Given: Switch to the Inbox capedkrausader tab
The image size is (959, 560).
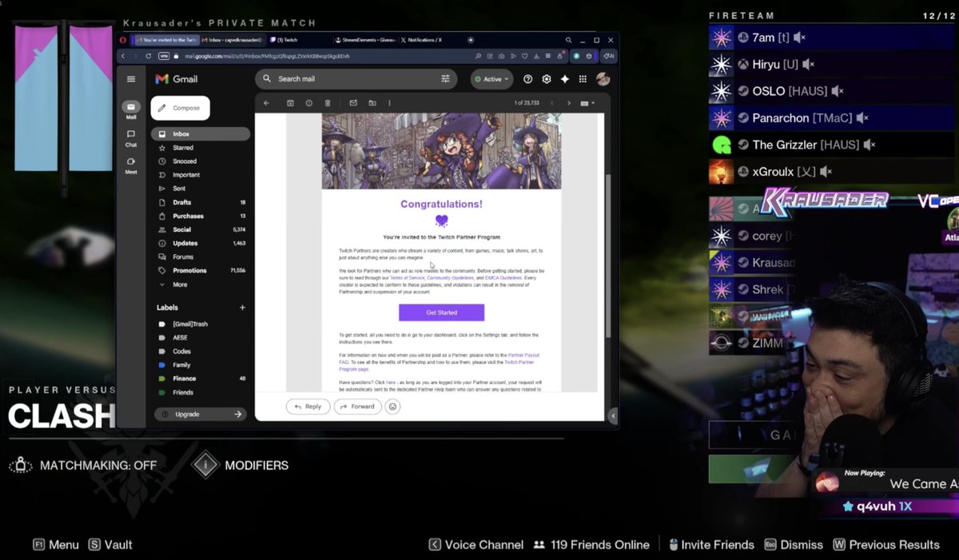Looking at the screenshot, I should [x=231, y=39].
